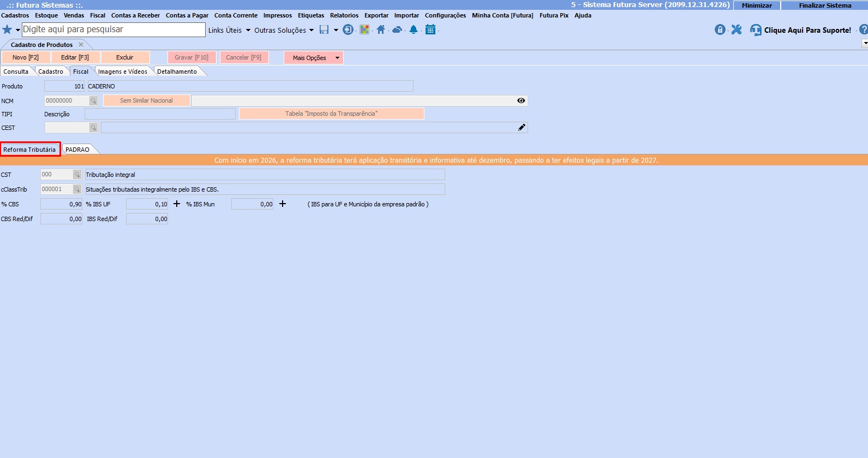Open the wrench tools icon

[737, 30]
